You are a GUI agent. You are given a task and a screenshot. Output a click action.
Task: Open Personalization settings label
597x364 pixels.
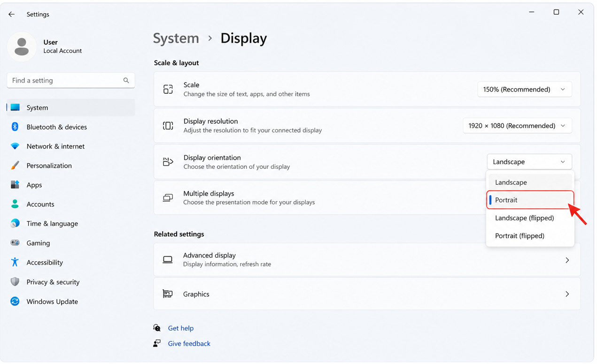pos(49,166)
